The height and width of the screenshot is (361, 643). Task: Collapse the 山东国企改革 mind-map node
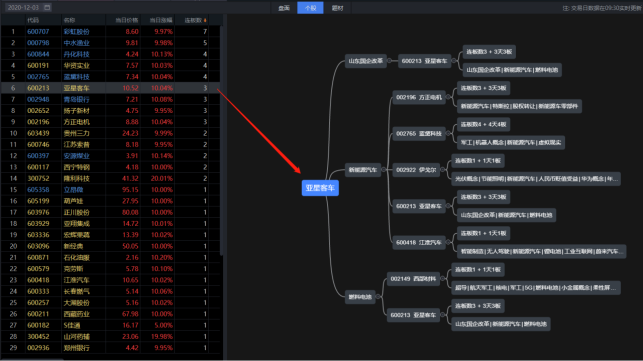point(389,61)
